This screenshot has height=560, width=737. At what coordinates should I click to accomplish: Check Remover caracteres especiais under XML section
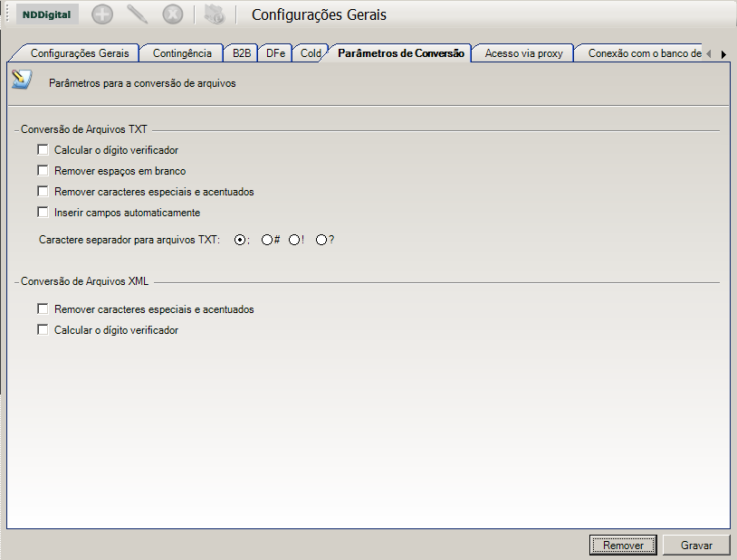43,309
